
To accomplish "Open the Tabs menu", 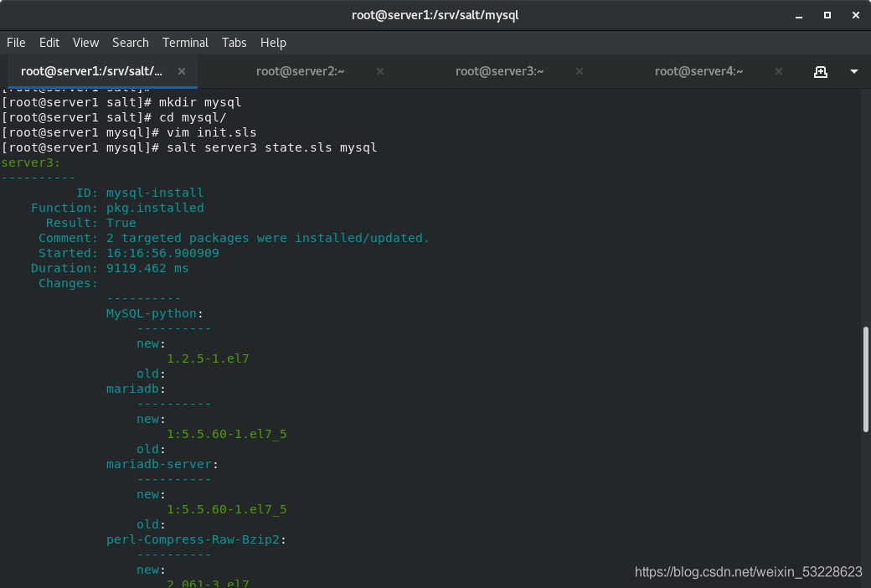I will point(234,43).
